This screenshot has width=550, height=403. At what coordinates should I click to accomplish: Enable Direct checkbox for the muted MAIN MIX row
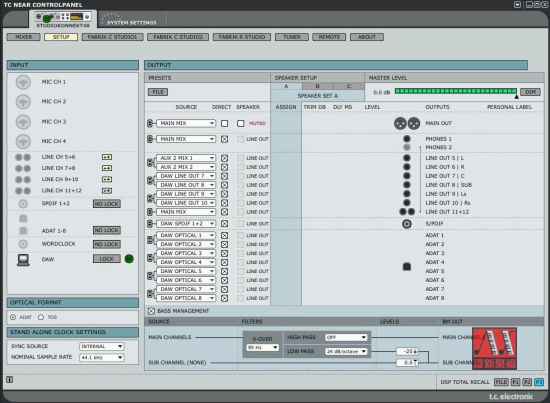pos(224,123)
